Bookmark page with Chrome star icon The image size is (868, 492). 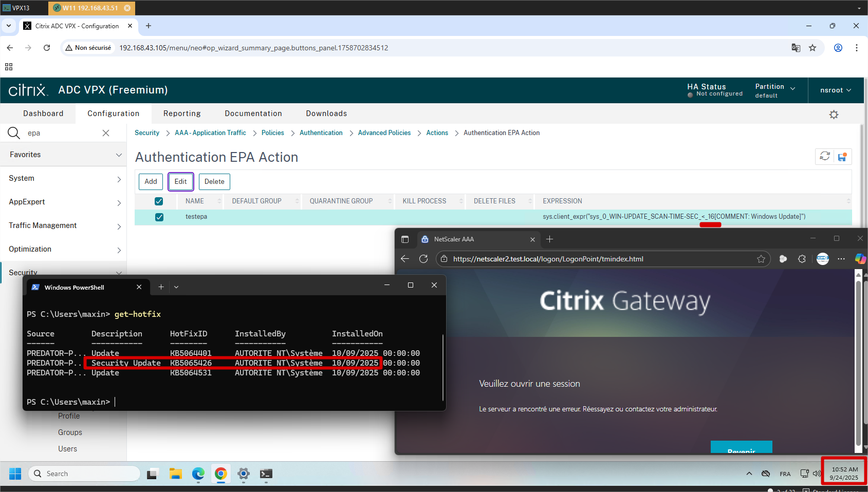click(812, 48)
